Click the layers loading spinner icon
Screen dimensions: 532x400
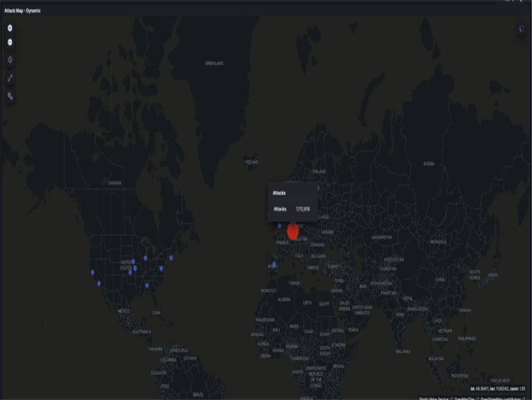click(x=522, y=28)
